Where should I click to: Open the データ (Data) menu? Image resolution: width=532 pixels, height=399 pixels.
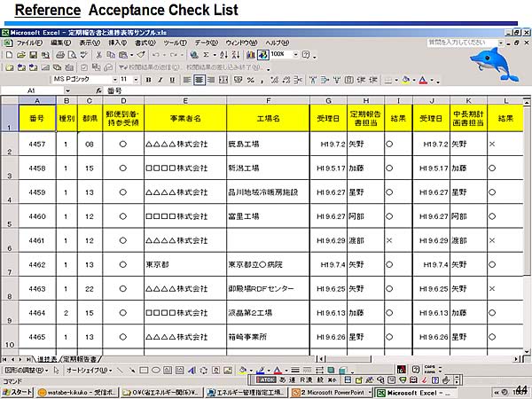click(x=206, y=43)
